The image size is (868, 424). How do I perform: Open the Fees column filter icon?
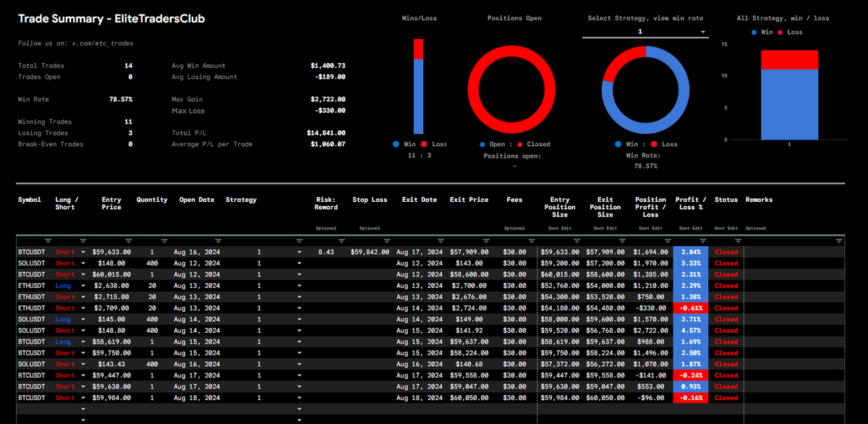click(x=530, y=240)
